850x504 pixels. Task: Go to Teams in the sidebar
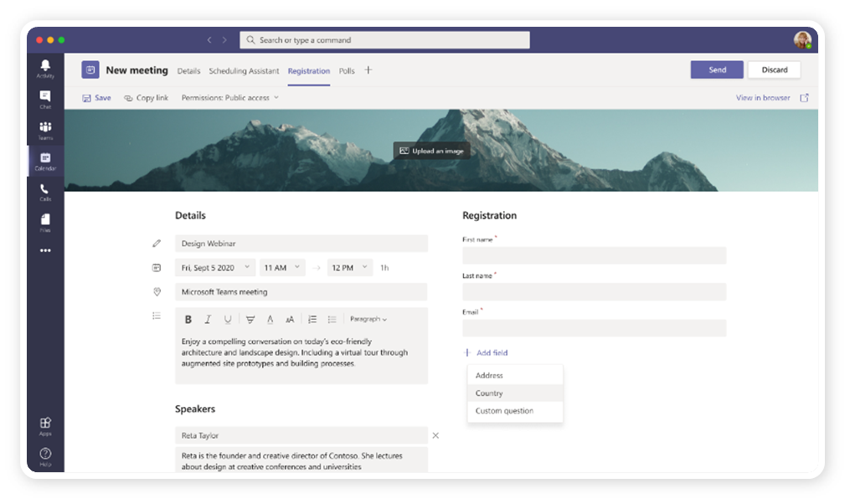pos(45,131)
